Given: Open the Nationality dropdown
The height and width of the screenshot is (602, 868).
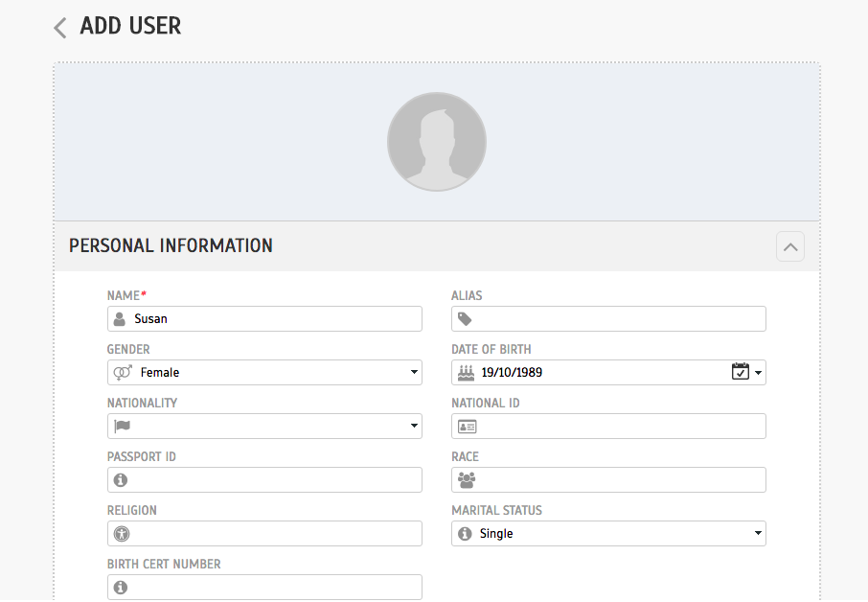Looking at the screenshot, I should click(264, 426).
